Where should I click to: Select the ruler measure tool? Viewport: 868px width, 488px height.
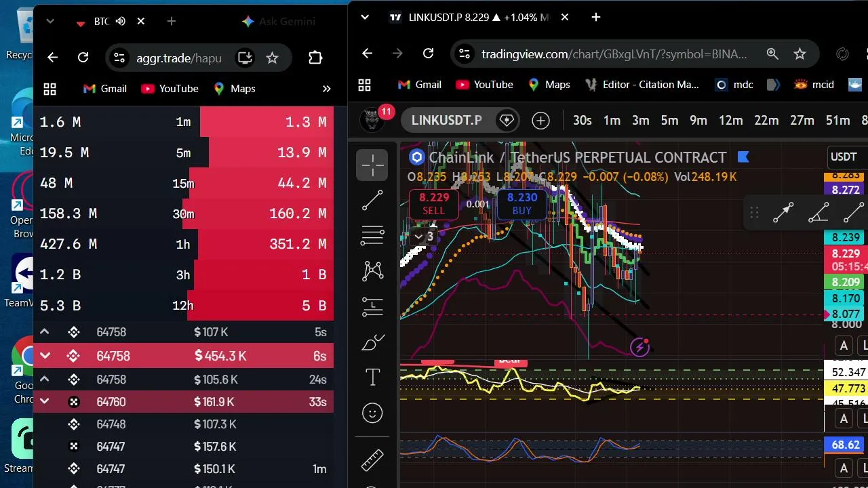pyautogui.click(x=372, y=460)
